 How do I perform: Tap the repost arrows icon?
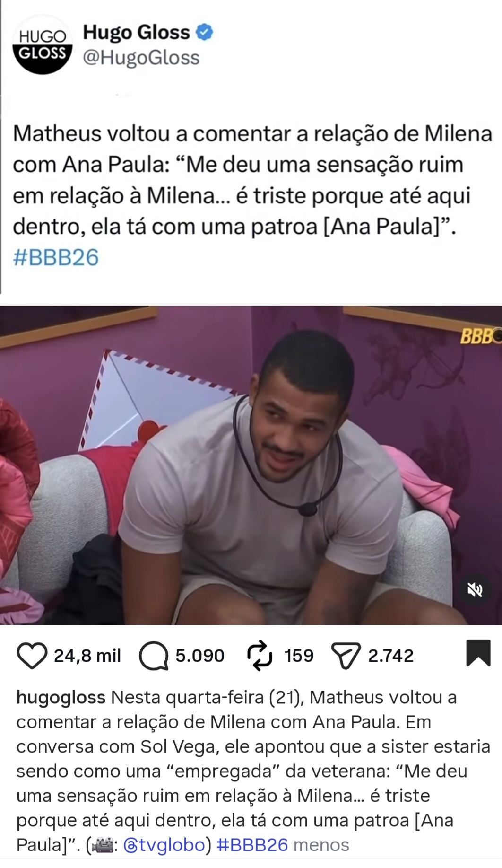pyautogui.click(x=260, y=656)
